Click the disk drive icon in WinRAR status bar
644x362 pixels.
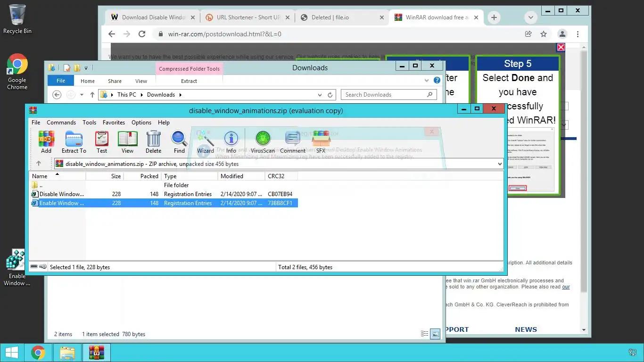34,267
